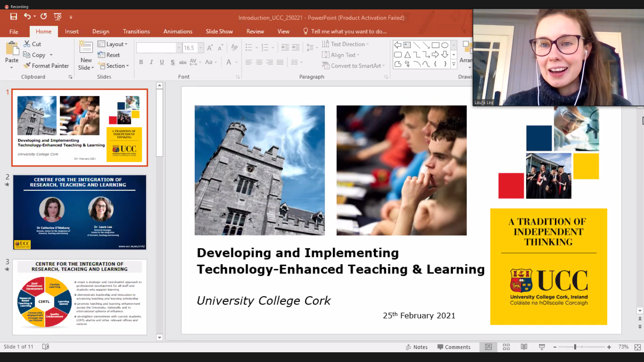Click the Format Painter brush icon

[27, 66]
